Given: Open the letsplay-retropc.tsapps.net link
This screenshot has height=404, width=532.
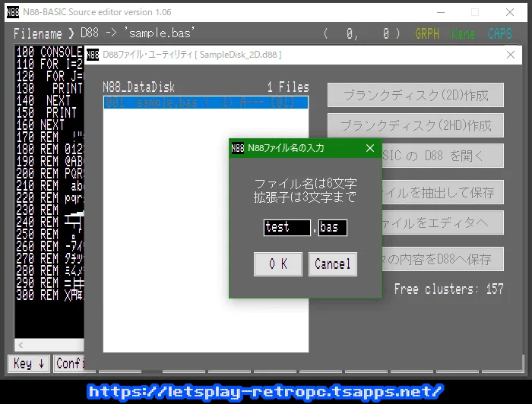Looking at the screenshot, I should pyautogui.click(x=265, y=391).
